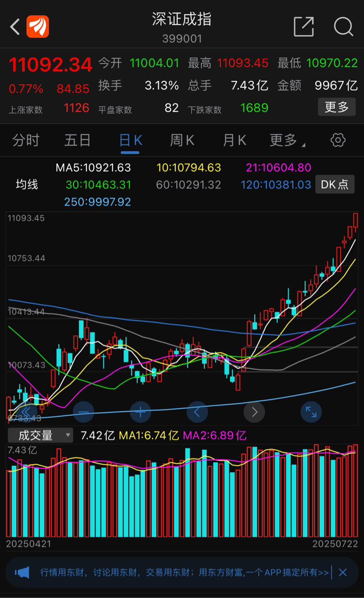The image size is (364, 598).
Task: Tap the gray 60:10291.32 MA readout
Action: click(189, 185)
